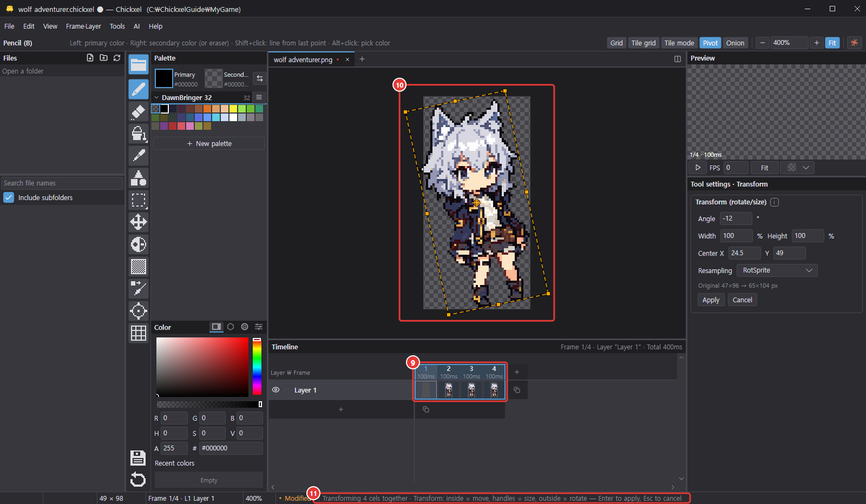Image resolution: width=866 pixels, height=504 pixels.
Task: Click the hue slider bar
Action: [x=257, y=367]
